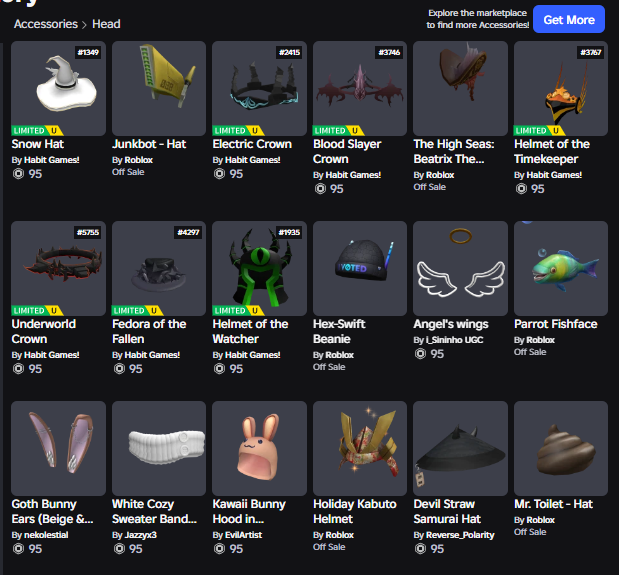Click the Limited U badge on Snow Hat
Viewport: 619px width, 575px height.
point(37,131)
